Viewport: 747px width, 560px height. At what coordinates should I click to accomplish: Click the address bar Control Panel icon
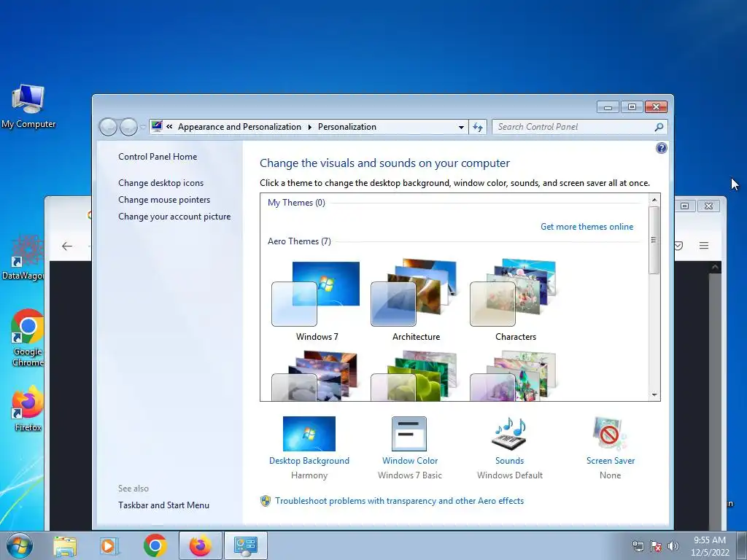pyautogui.click(x=157, y=127)
